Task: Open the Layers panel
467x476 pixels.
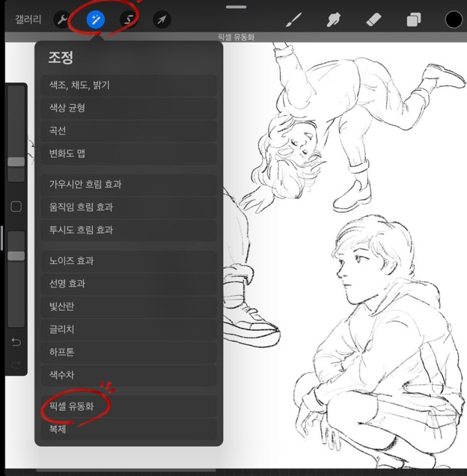Action: [x=414, y=20]
